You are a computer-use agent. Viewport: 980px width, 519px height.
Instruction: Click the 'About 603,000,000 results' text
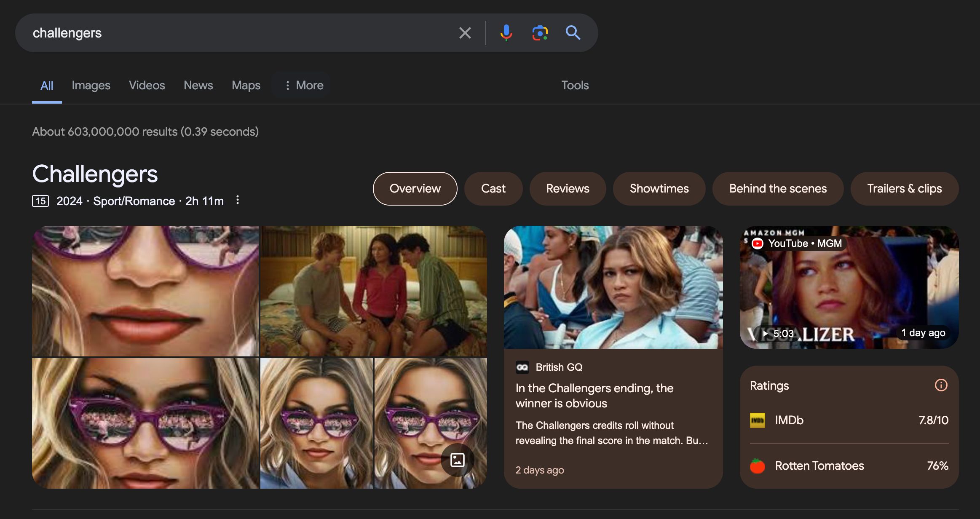[x=145, y=132]
